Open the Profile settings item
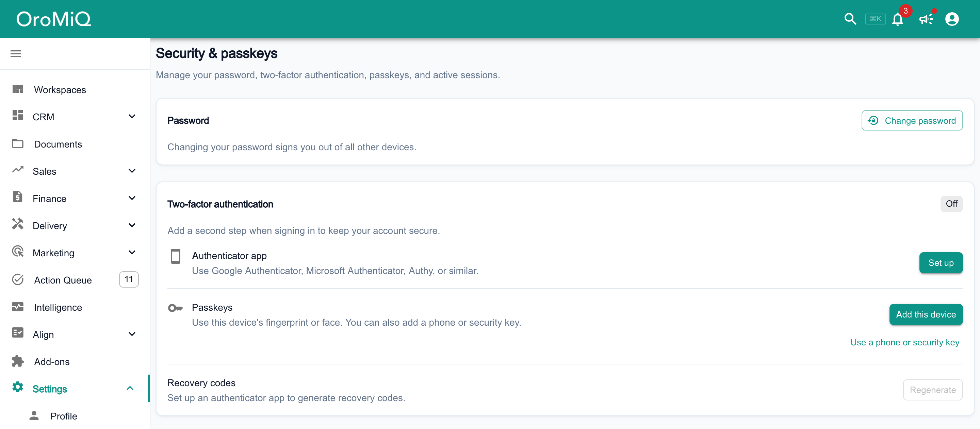This screenshot has height=429, width=980. (x=75, y=416)
